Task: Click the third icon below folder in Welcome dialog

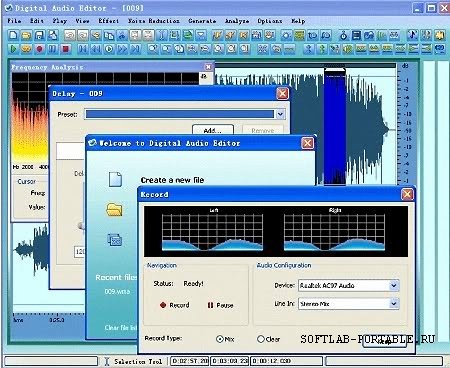Action: [115, 240]
